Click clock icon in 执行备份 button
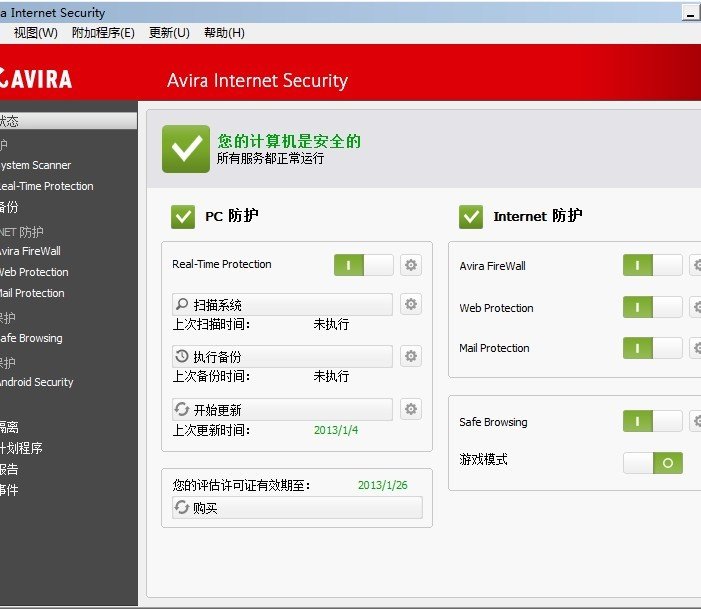Screen dimensions: 701x609 [182, 356]
